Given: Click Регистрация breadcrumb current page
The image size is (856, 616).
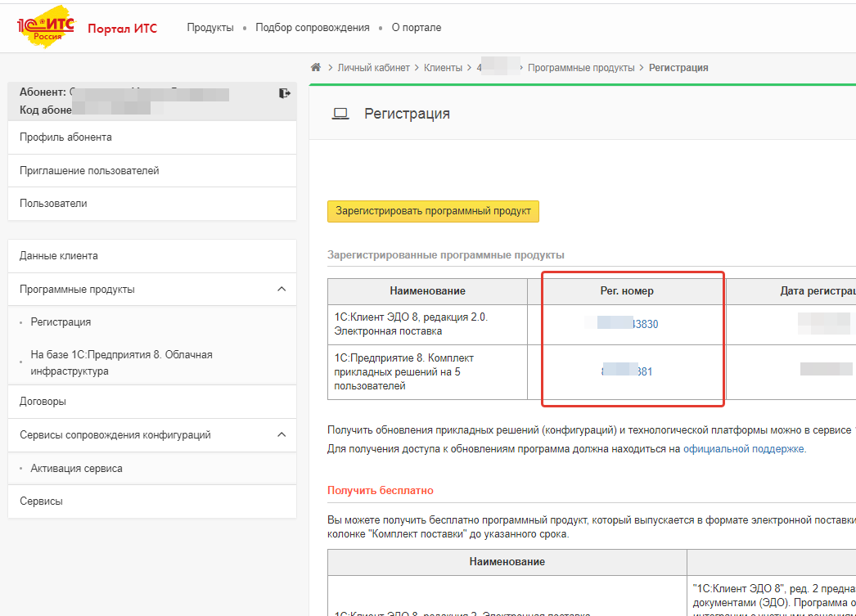Looking at the screenshot, I should [678, 68].
